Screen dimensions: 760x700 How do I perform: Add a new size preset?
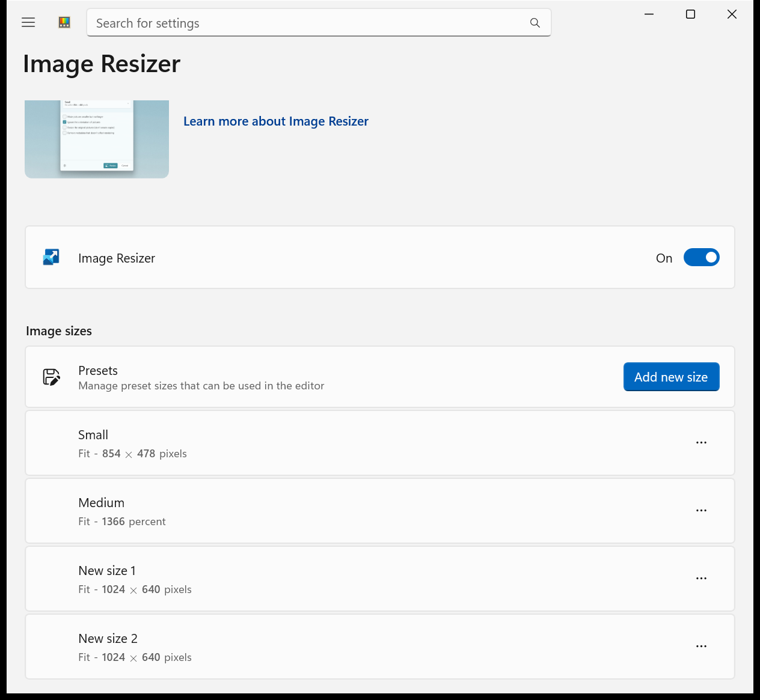tap(671, 377)
